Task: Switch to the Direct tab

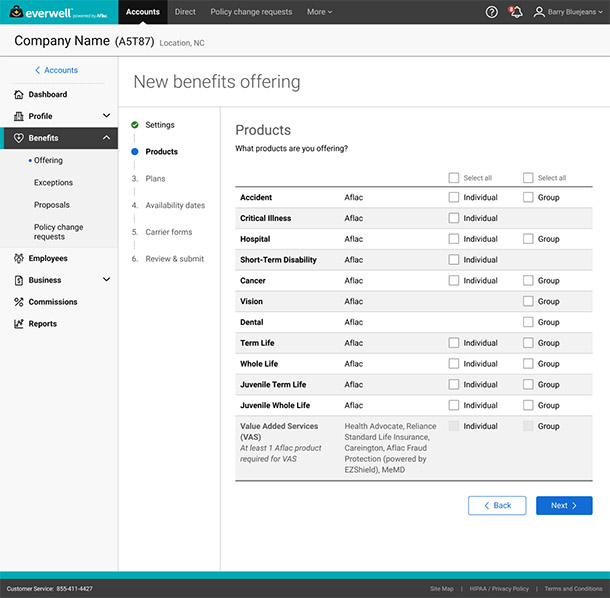Action: coord(185,12)
